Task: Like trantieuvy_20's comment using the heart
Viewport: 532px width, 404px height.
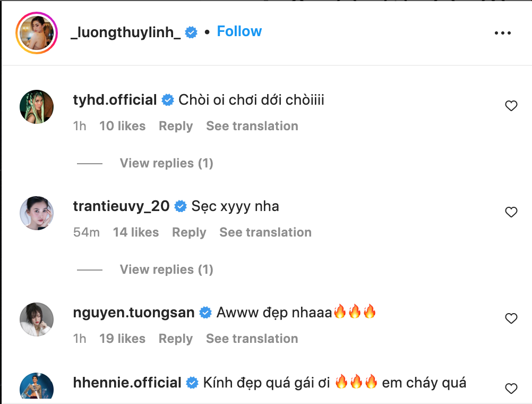Action: [x=511, y=212]
